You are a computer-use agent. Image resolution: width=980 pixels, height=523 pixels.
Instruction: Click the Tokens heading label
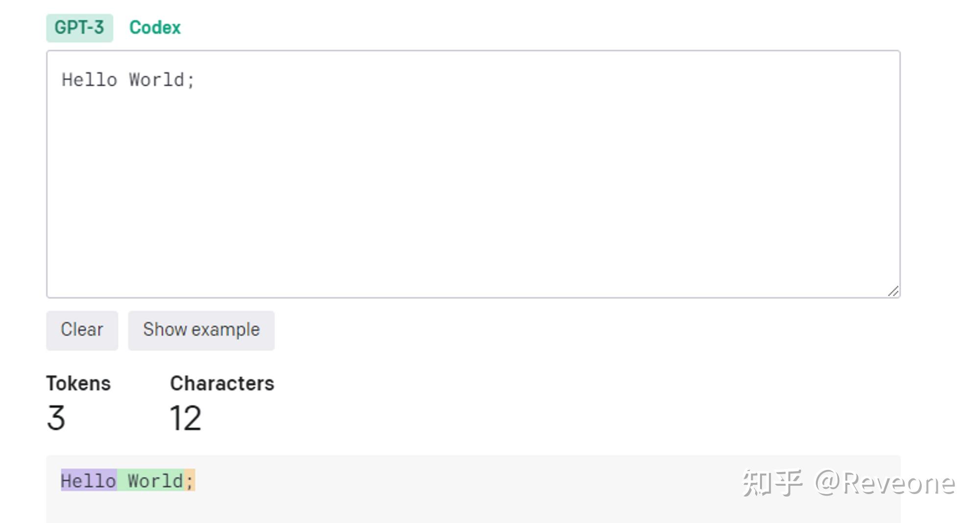pyautogui.click(x=78, y=383)
